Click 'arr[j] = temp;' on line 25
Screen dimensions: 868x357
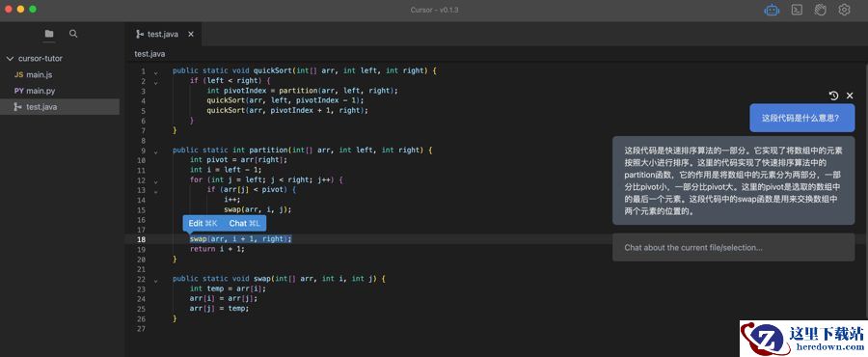[x=219, y=309]
